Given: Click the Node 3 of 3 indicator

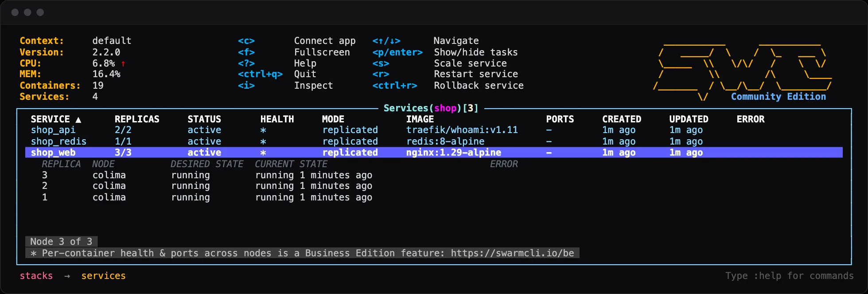Looking at the screenshot, I should pos(61,242).
